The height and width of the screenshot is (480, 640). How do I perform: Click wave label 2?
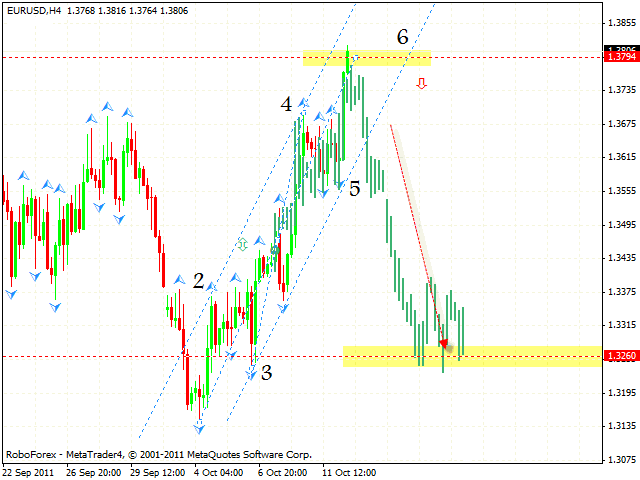[x=199, y=281]
